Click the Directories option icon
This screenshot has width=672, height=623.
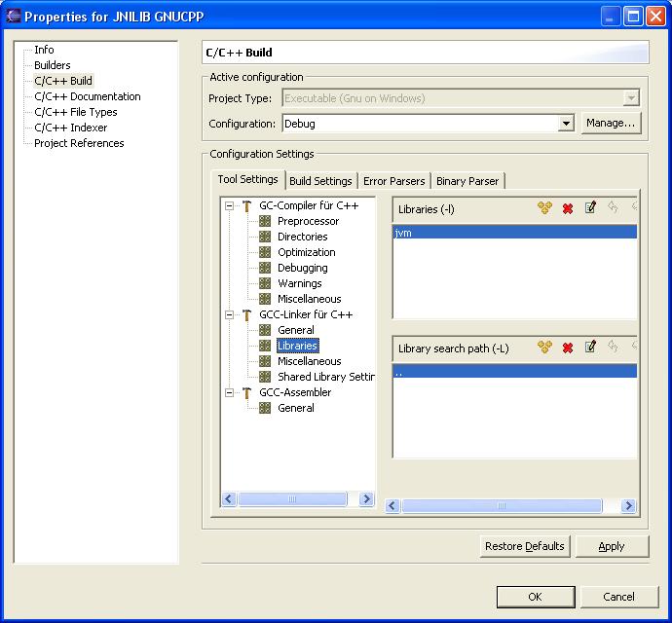tap(265, 237)
